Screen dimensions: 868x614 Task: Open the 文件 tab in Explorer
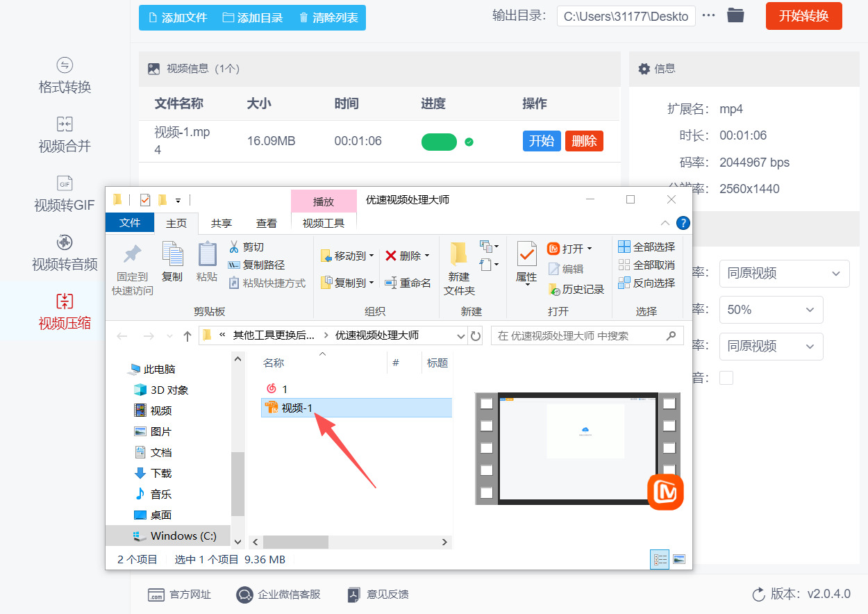pyautogui.click(x=130, y=223)
